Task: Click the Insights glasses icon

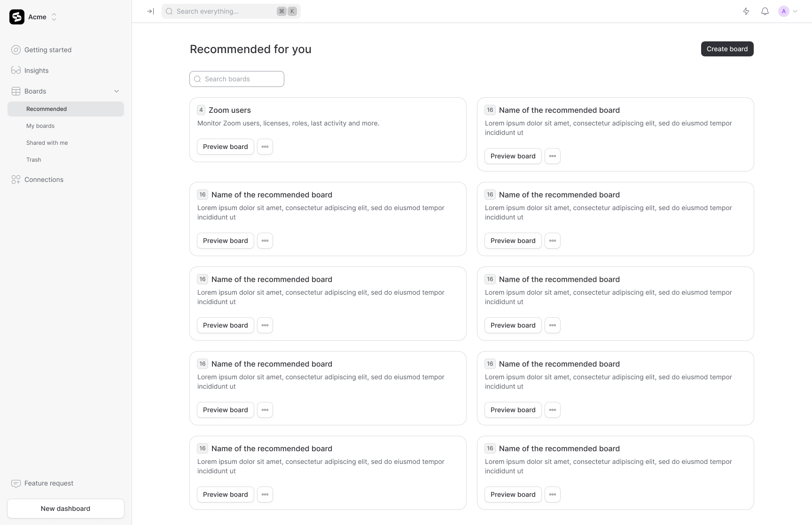Action: click(x=16, y=70)
